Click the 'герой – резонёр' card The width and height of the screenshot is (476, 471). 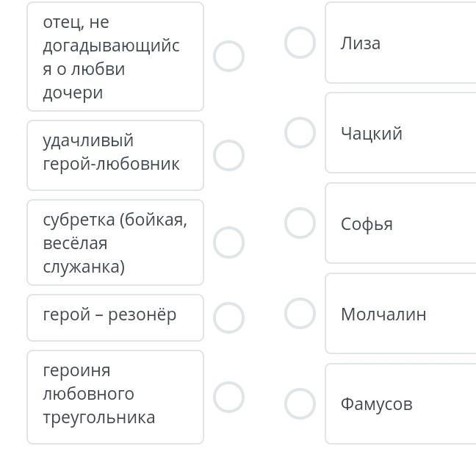coord(115,317)
